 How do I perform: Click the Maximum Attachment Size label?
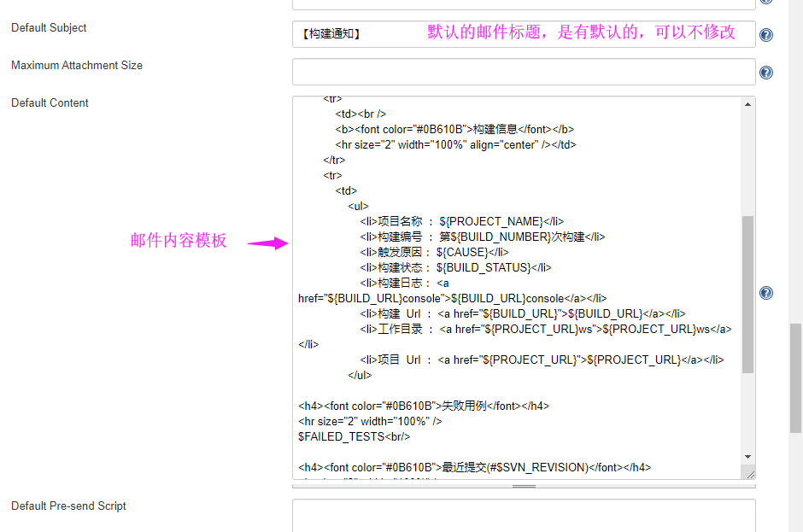(x=76, y=65)
